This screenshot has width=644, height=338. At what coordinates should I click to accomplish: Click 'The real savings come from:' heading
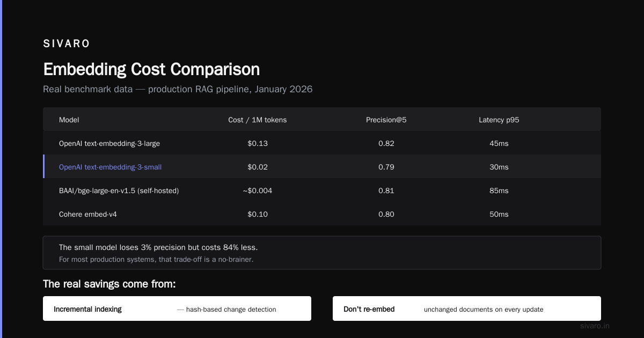click(x=109, y=284)
